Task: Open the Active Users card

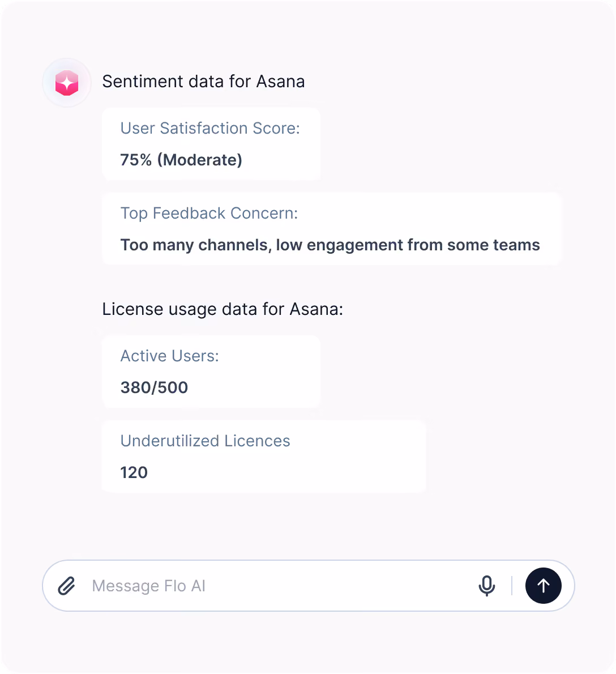Action: tap(211, 372)
